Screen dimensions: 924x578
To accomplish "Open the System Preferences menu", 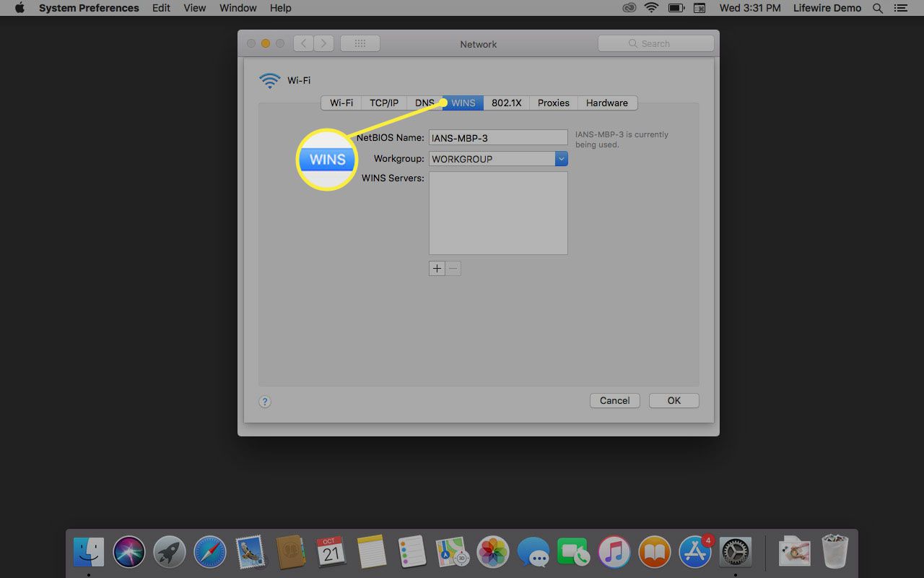I will (89, 8).
